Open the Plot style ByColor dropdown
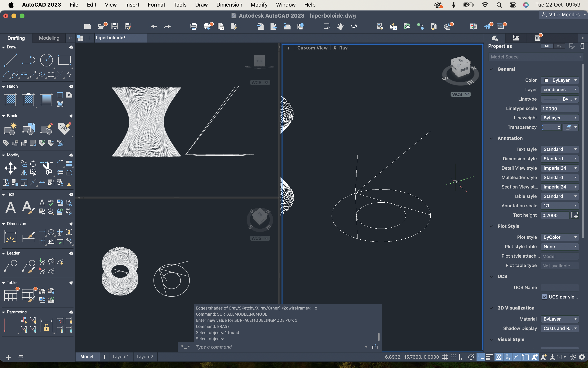This screenshot has height=368, width=588. (x=560, y=237)
